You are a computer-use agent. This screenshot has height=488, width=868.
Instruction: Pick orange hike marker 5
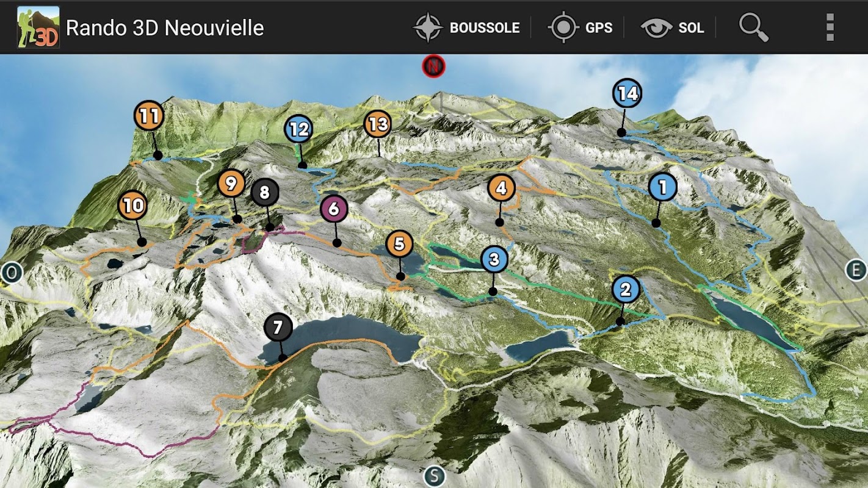399,245
